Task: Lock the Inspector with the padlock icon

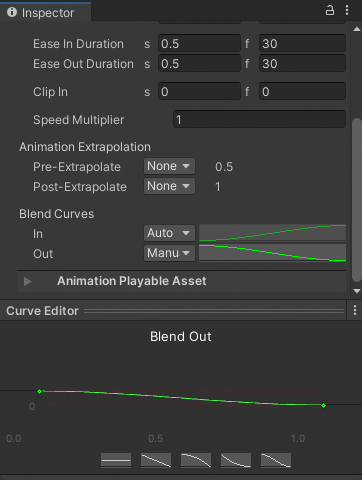Action: (x=329, y=11)
